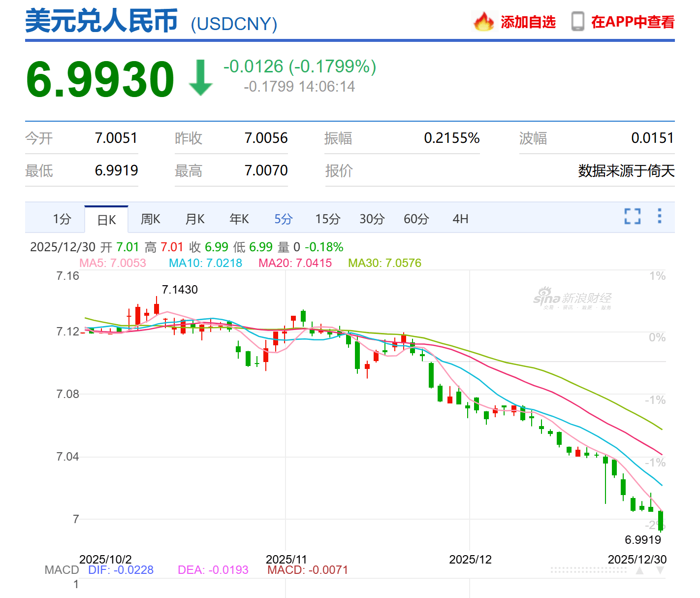Click the 报价 label

(339, 171)
